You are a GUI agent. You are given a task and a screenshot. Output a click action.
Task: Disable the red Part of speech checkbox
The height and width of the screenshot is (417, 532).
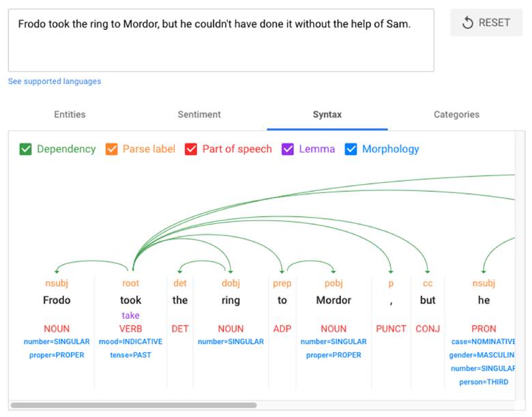[x=191, y=149]
